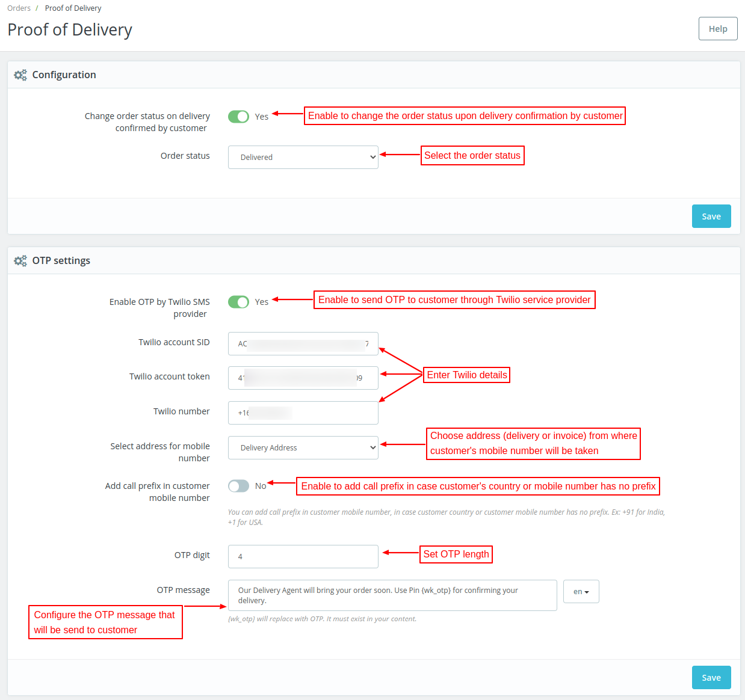Edit the OTP digit length field
The height and width of the screenshot is (700, 745).
(303, 556)
